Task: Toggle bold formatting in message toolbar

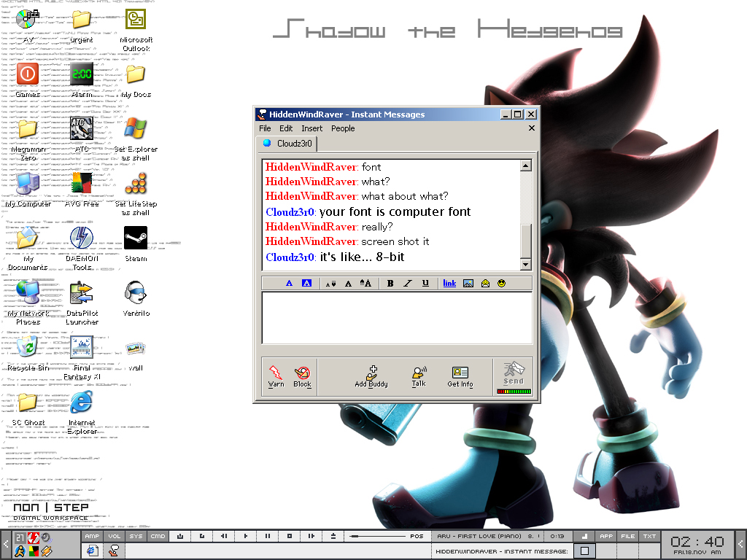Action: tap(390, 284)
